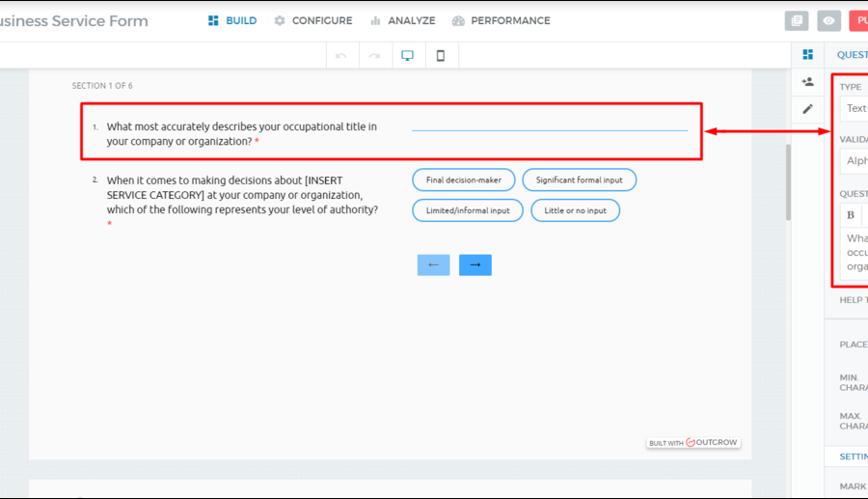Open the Analyze tab
Viewport: 868px width, 499px height.
(402, 20)
